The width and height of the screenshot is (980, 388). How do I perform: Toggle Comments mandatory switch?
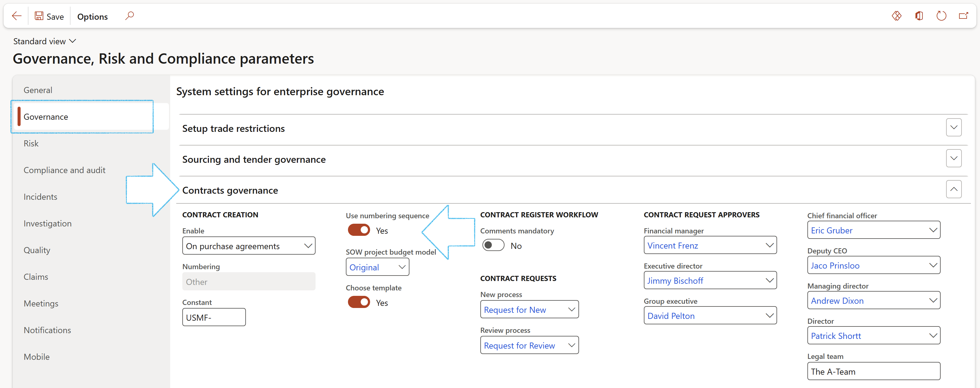tap(493, 245)
